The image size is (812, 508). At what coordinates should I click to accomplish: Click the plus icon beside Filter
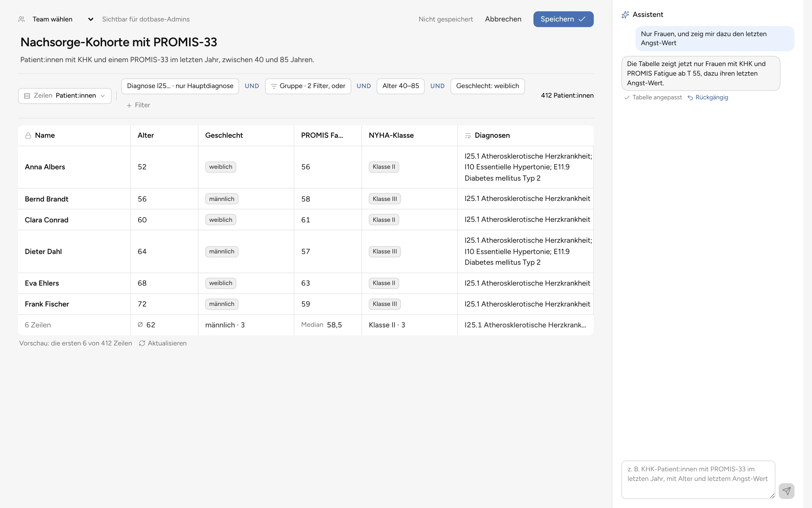click(129, 106)
